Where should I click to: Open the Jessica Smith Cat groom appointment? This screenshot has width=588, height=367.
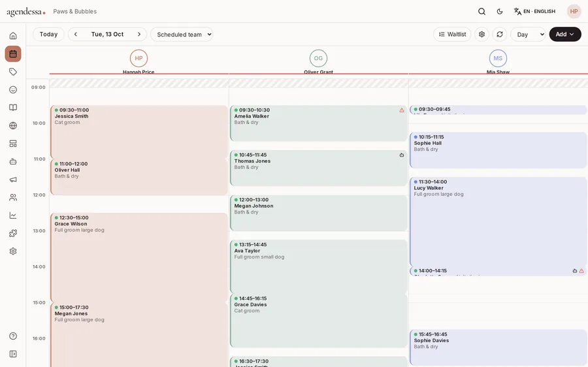point(139,132)
